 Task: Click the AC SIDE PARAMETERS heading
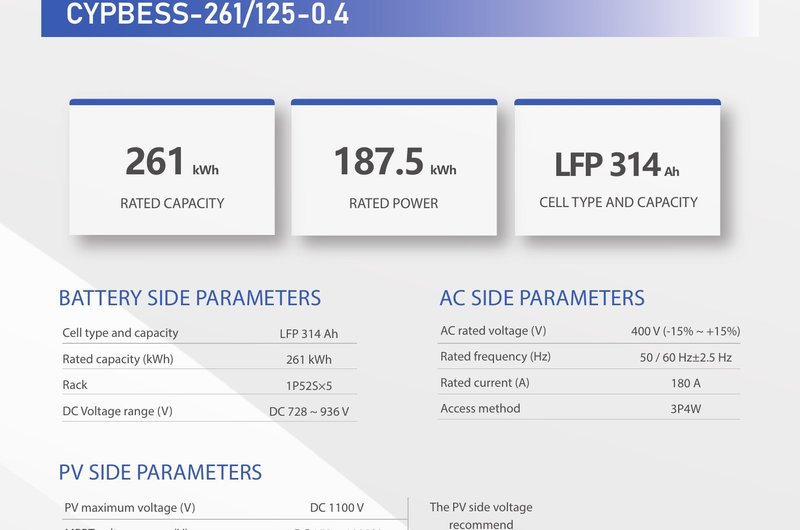(542, 298)
